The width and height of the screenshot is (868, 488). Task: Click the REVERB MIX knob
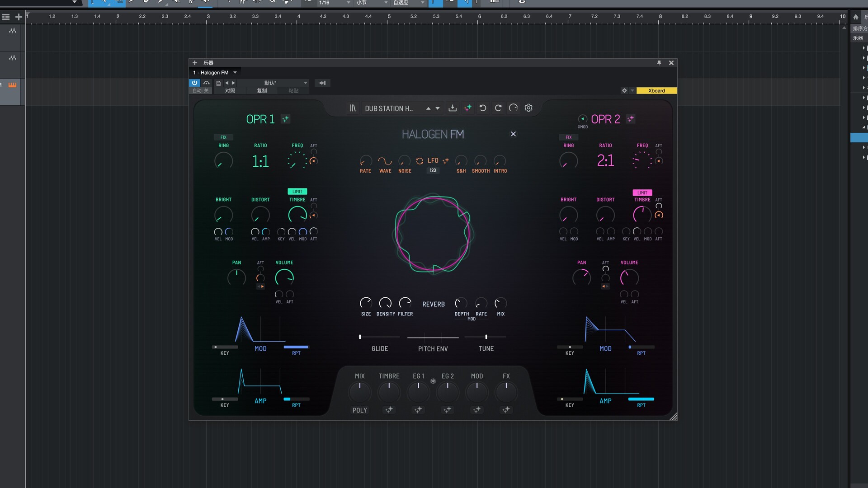click(500, 303)
